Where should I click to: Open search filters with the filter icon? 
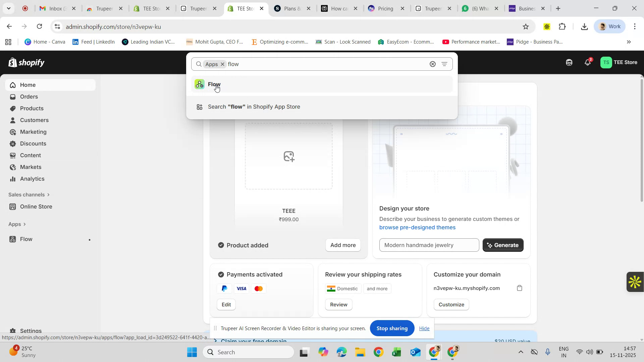445,64
